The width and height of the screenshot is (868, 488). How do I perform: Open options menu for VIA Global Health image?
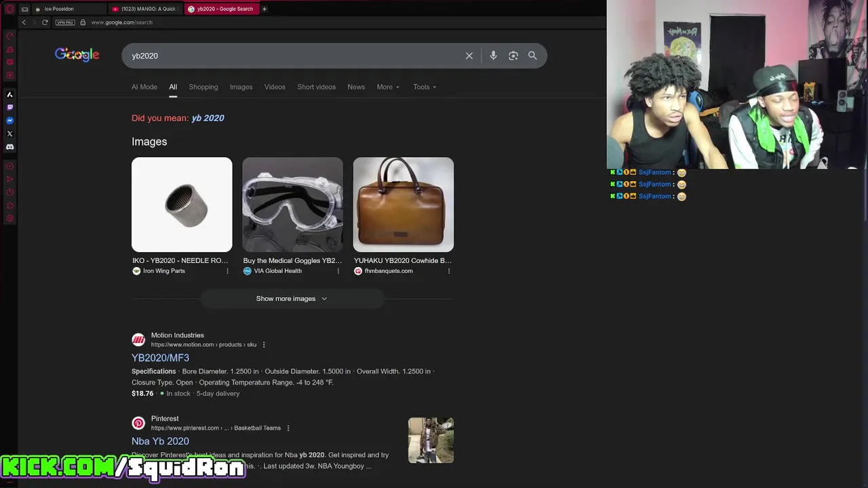(x=338, y=271)
